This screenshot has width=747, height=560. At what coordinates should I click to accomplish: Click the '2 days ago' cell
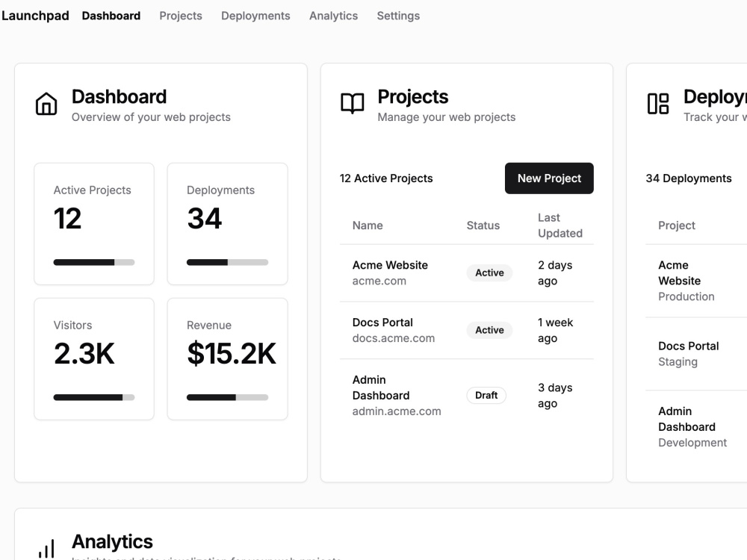coord(555,273)
